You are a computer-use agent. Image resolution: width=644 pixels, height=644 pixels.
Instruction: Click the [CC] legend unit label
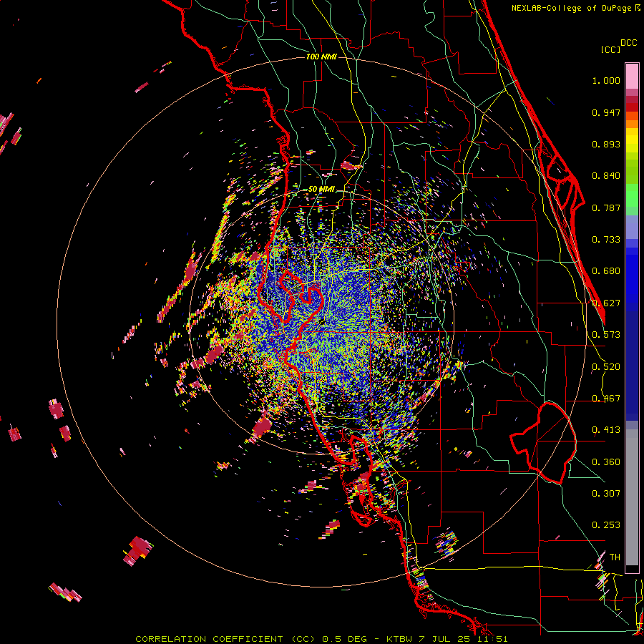point(610,49)
